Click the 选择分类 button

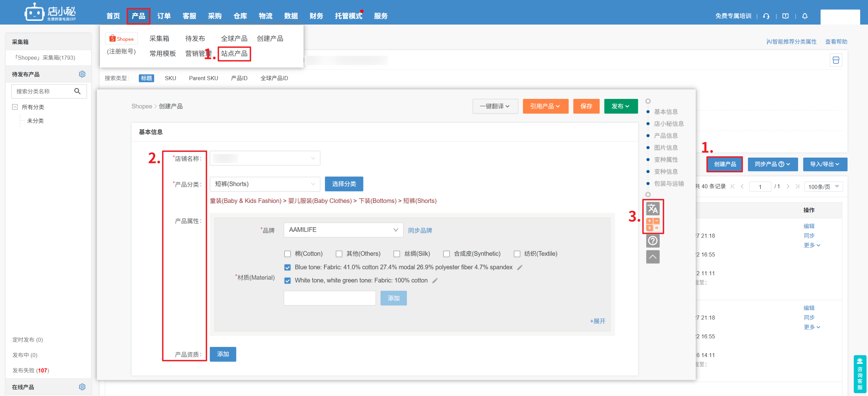click(344, 184)
